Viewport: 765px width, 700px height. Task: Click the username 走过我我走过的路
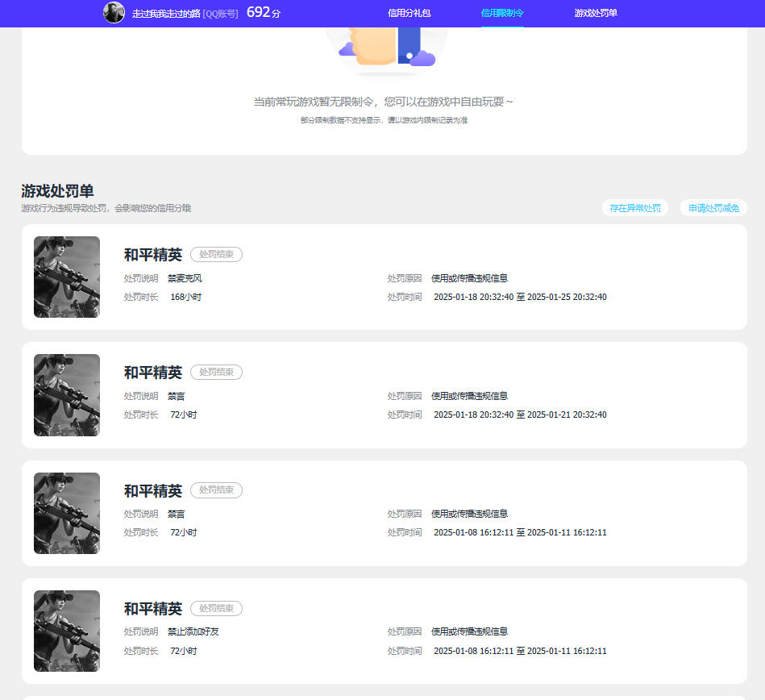point(166,14)
